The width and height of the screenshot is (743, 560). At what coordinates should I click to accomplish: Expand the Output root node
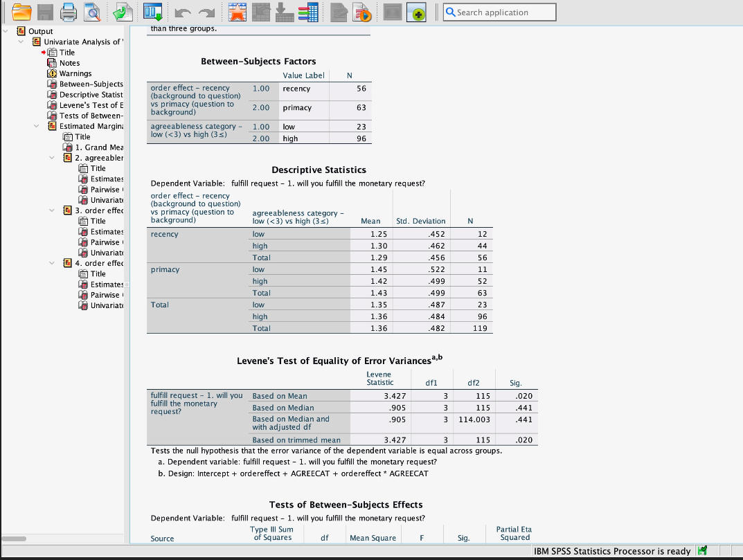pos(6,31)
